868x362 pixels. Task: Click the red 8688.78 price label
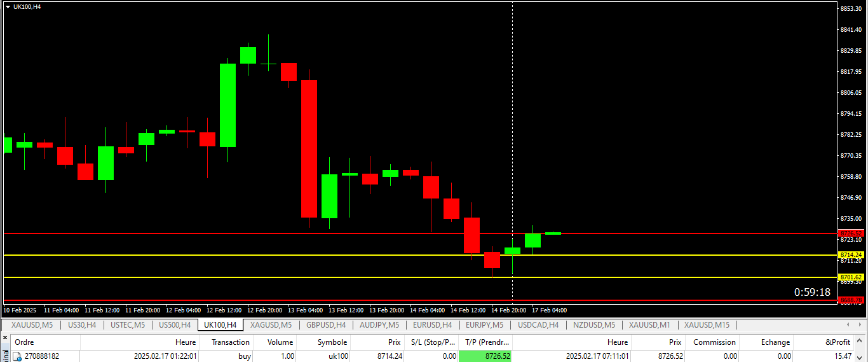(x=851, y=300)
